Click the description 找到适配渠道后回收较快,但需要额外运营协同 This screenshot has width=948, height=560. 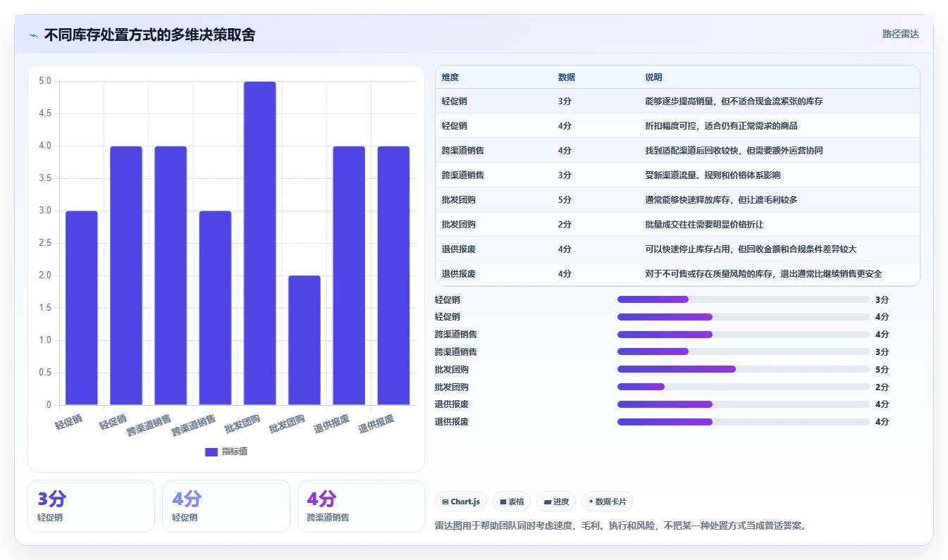(734, 151)
